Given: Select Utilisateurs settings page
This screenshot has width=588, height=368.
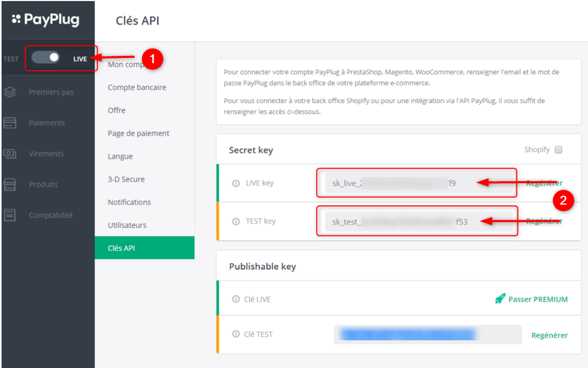Looking at the screenshot, I should [127, 225].
